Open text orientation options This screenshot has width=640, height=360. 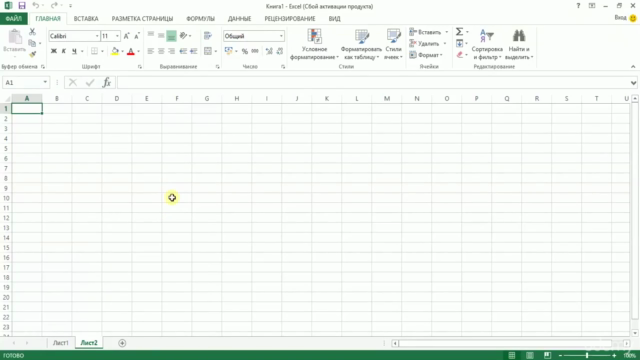184,36
